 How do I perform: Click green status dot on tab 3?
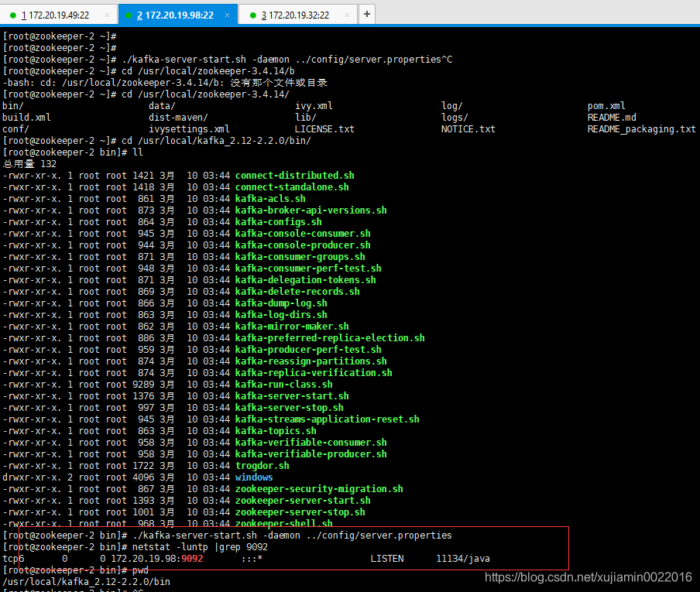click(x=253, y=15)
